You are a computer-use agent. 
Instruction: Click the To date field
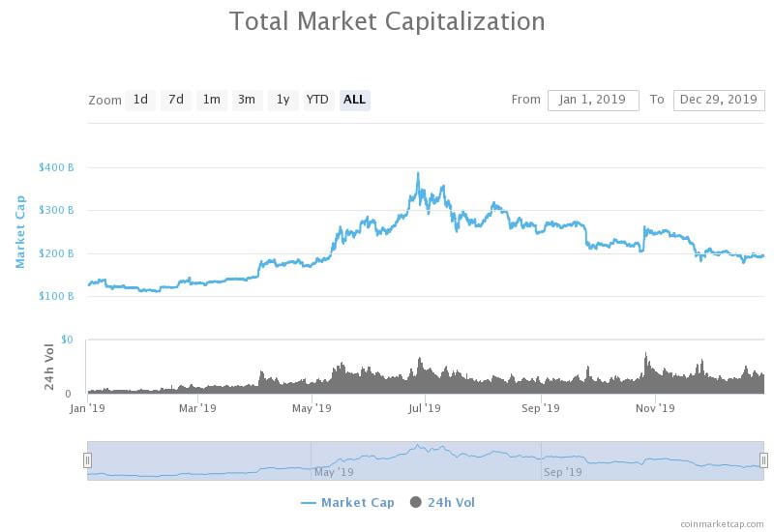point(718,100)
